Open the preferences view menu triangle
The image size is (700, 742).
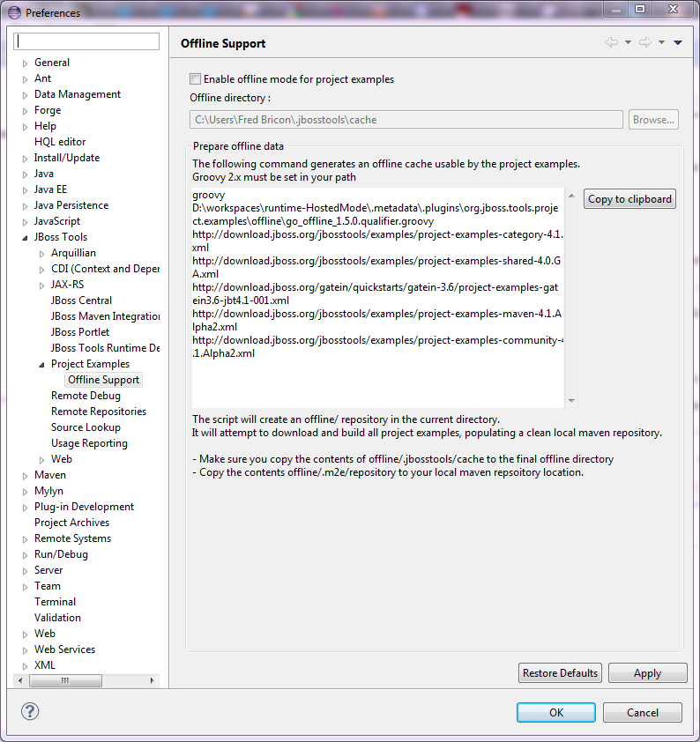click(x=677, y=42)
